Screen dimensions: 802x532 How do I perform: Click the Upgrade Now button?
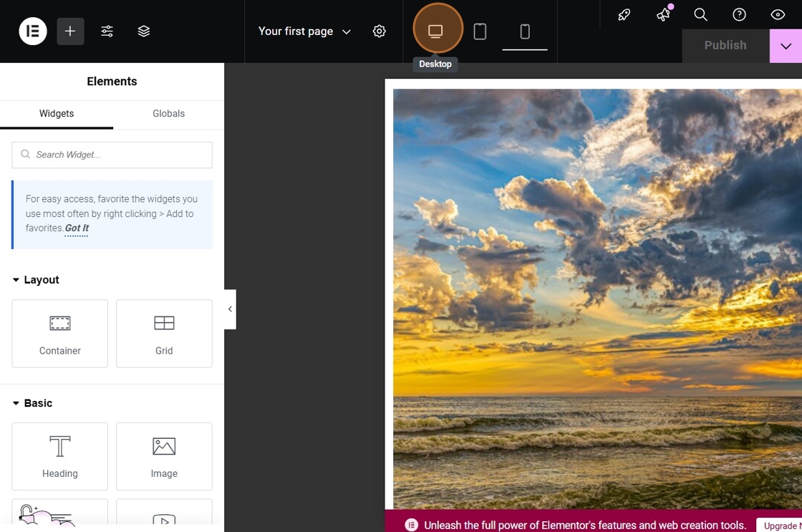tap(779, 526)
